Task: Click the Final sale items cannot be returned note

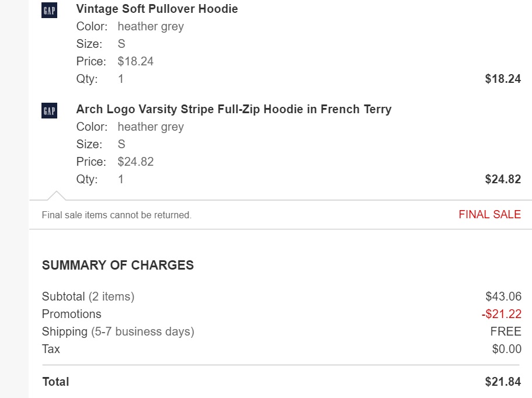Action: (x=117, y=215)
